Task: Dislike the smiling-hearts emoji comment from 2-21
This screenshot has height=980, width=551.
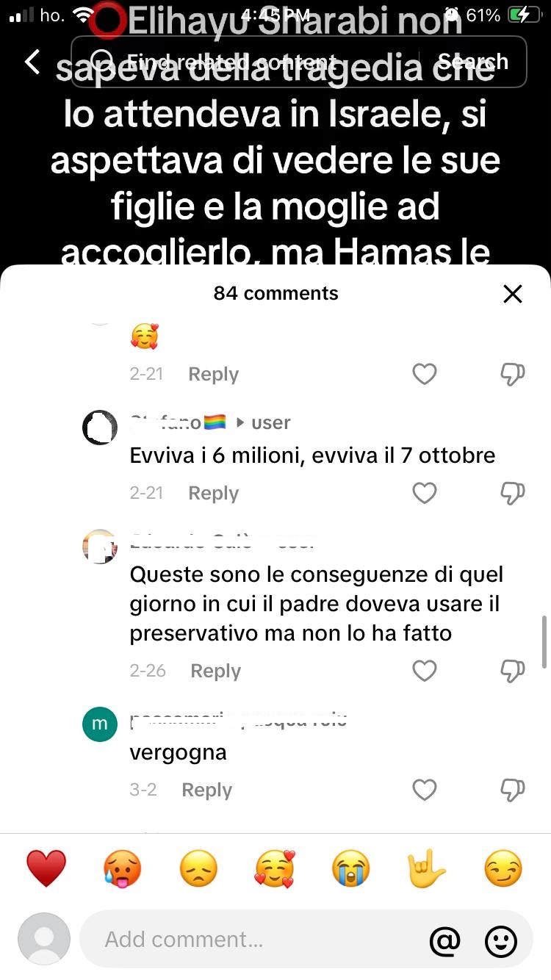Action: click(x=512, y=374)
